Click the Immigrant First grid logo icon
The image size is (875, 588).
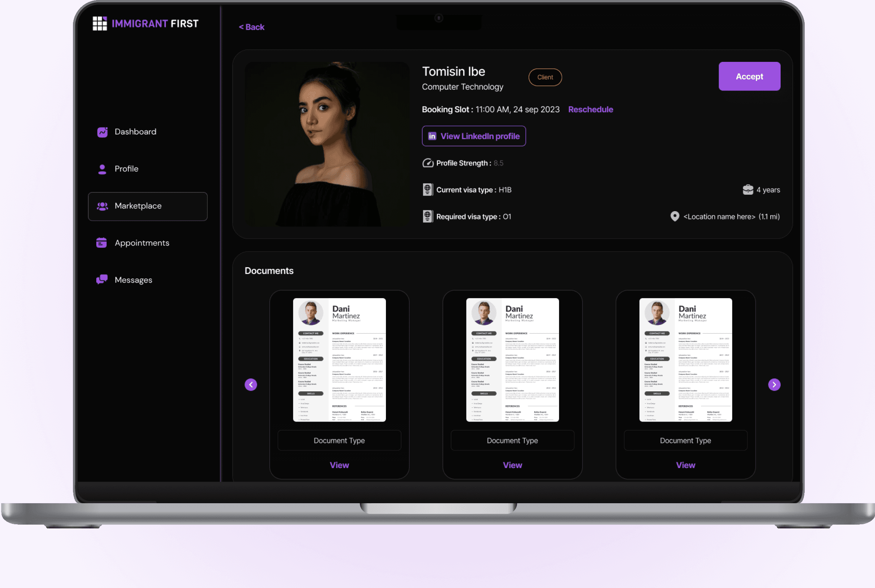coord(100,24)
